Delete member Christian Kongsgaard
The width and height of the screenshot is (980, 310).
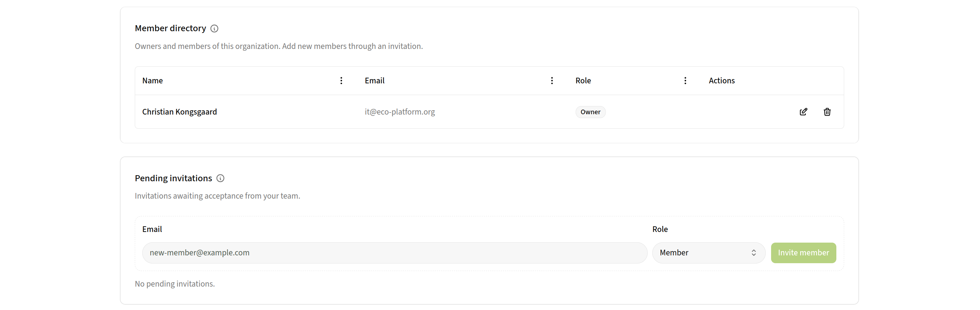(827, 112)
